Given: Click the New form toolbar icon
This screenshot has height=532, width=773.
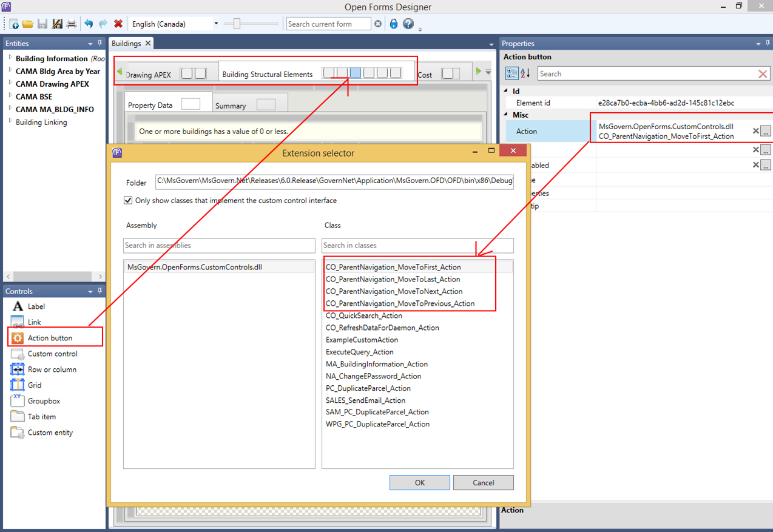Looking at the screenshot, I should 13,24.
